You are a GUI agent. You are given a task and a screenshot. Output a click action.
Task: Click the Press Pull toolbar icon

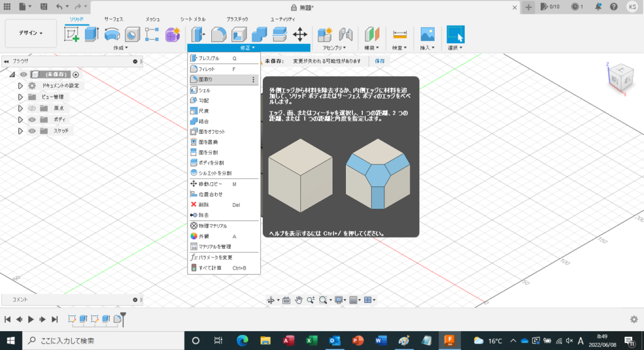(198, 35)
